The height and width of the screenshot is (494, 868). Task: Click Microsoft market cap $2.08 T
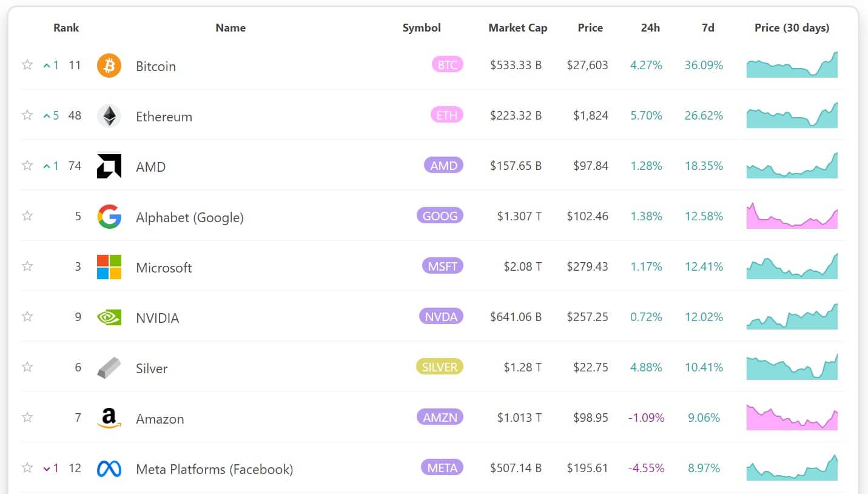coord(522,266)
